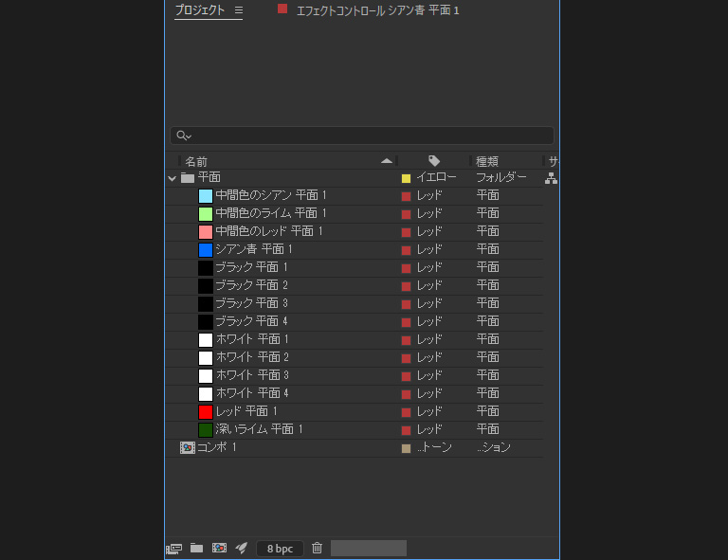
Task: Sort by the 種類 column header
Action: [487, 161]
